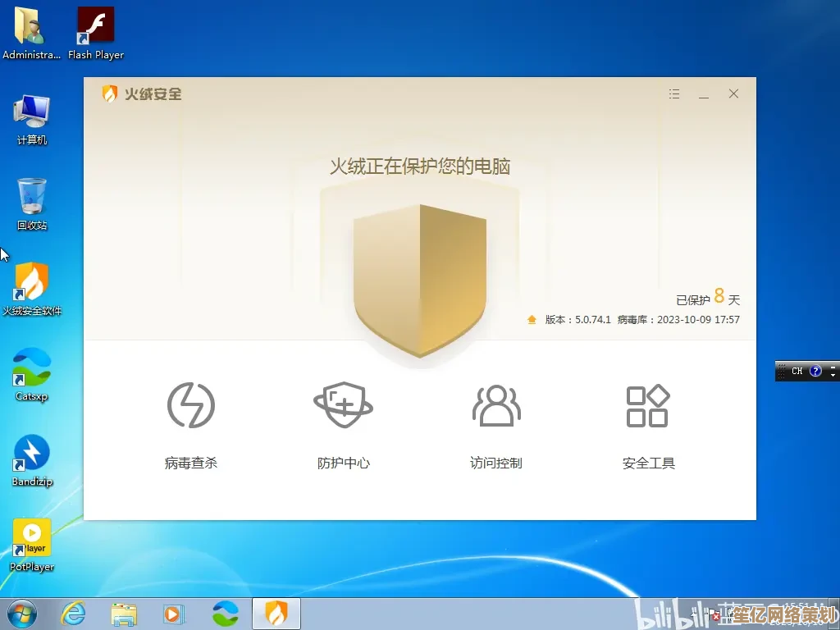Image resolution: width=840 pixels, height=630 pixels.
Task: Click the 火绒安全 flame logo in title bar
Action: (110, 94)
